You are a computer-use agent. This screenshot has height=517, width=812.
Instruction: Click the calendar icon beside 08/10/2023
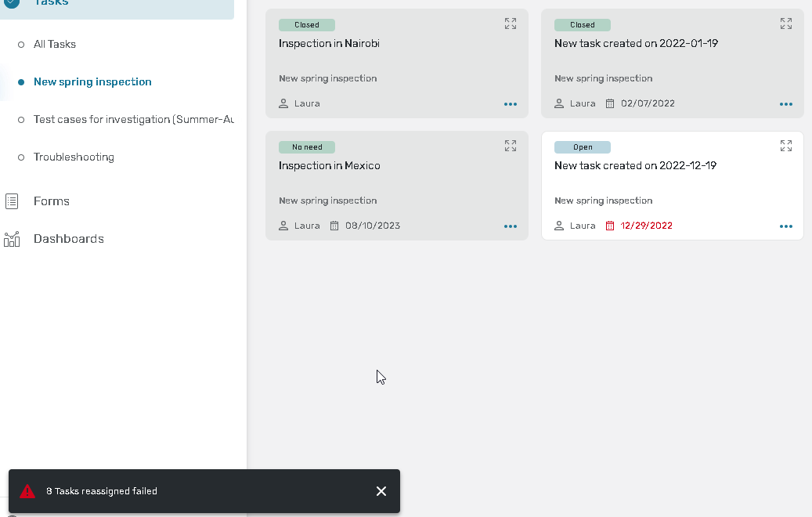point(334,226)
